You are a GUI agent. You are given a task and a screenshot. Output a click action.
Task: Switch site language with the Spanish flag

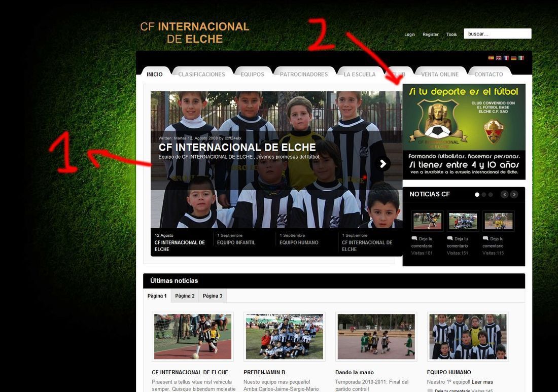pos(491,58)
